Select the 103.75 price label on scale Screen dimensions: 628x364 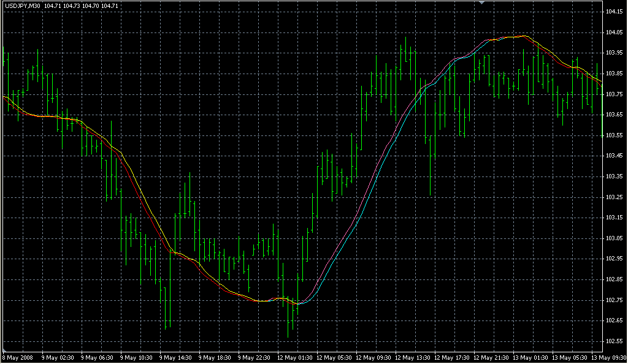point(615,94)
